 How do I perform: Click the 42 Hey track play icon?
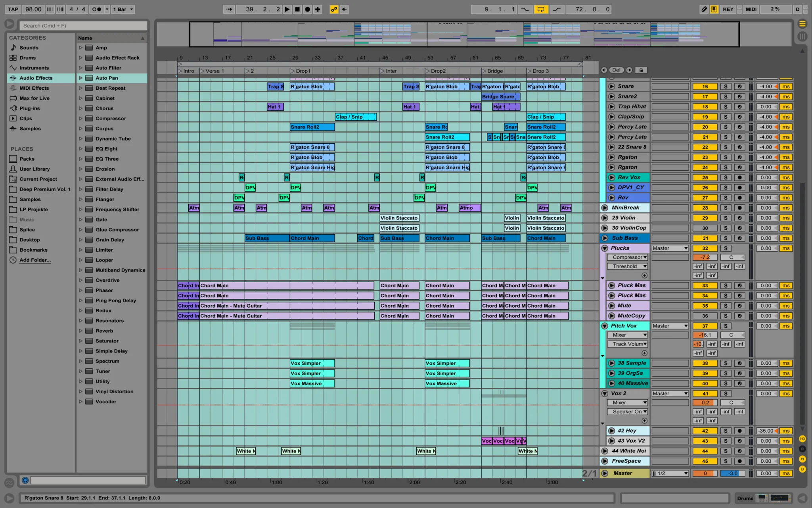611,431
